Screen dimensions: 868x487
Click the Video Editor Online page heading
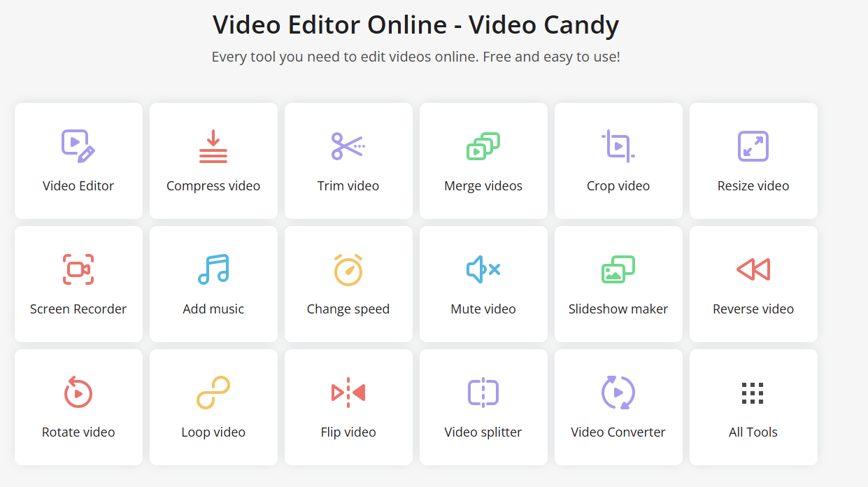pyautogui.click(x=415, y=25)
